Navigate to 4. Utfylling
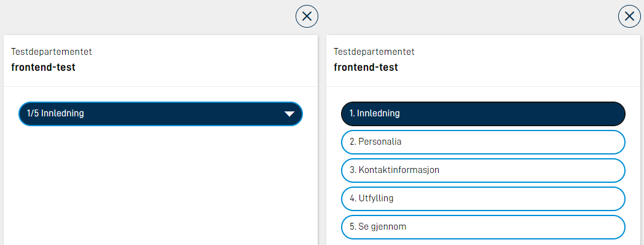Screen dimensions: 644x245 483,198
